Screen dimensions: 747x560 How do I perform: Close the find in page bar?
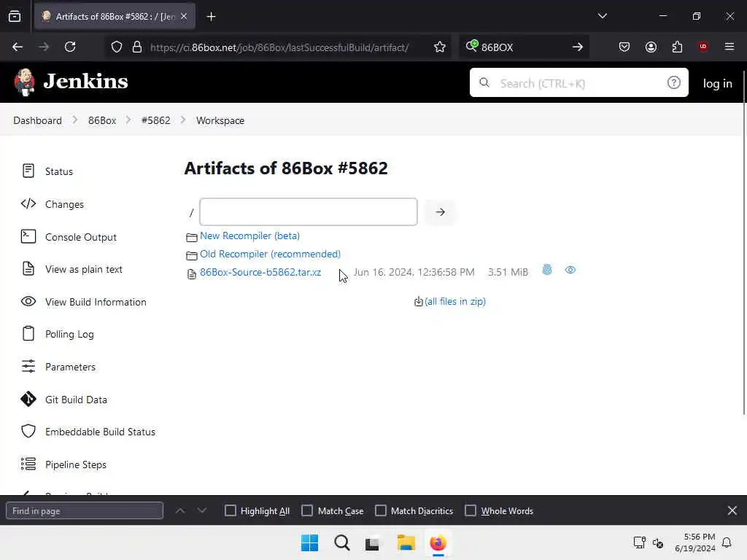coord(732,510)
